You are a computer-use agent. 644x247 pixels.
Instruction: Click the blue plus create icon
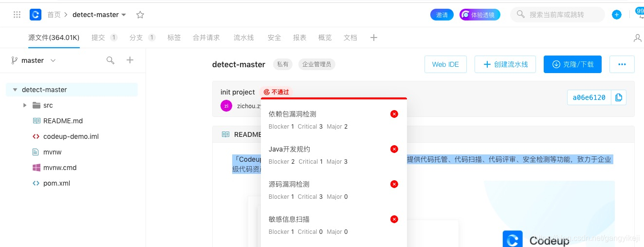pyautogui.click(x=617, y=15)
